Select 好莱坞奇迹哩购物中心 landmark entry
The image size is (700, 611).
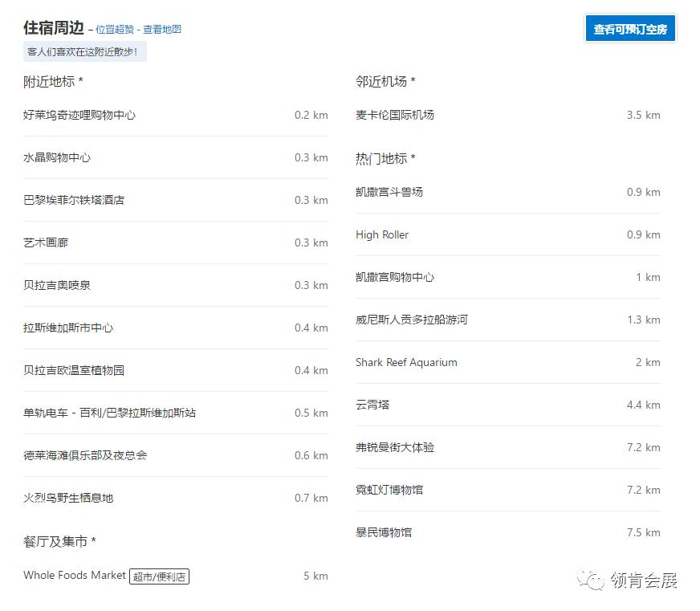point(79,115)
